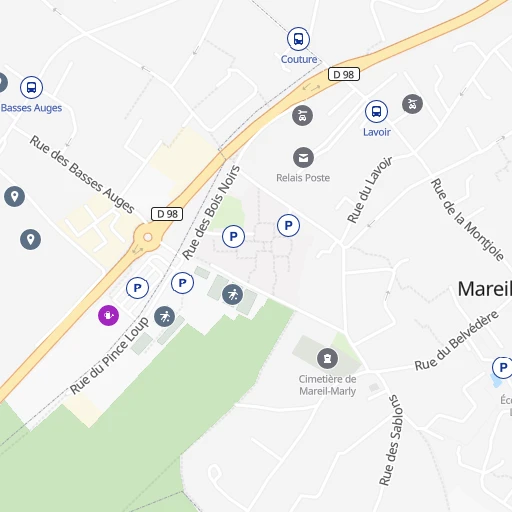Click the car repair icon near D 98
Viewport: 512px width, 512px height.
[x=302, y=115]
